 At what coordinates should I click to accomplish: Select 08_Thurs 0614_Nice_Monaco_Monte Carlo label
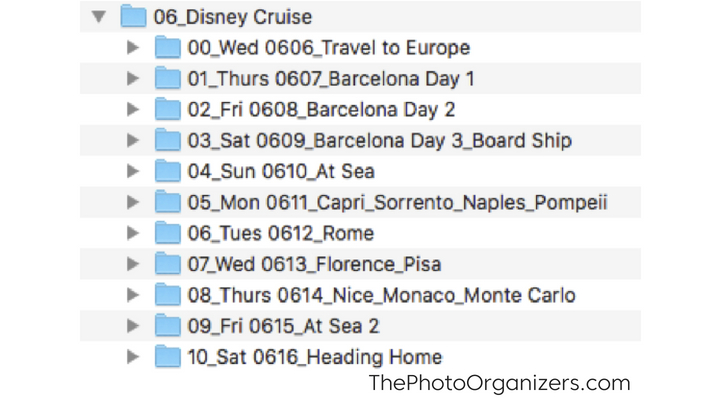(381, 295)
